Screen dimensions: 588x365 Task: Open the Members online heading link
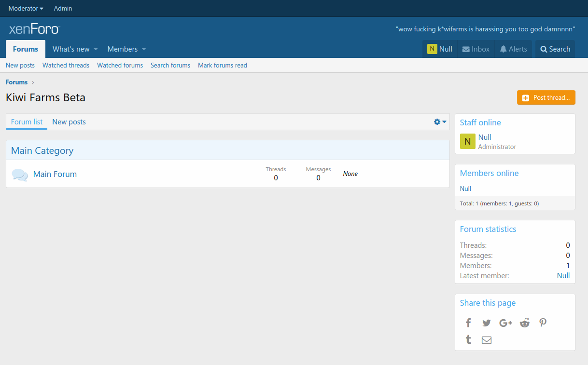pyautogui.click(x=489, y=173)
